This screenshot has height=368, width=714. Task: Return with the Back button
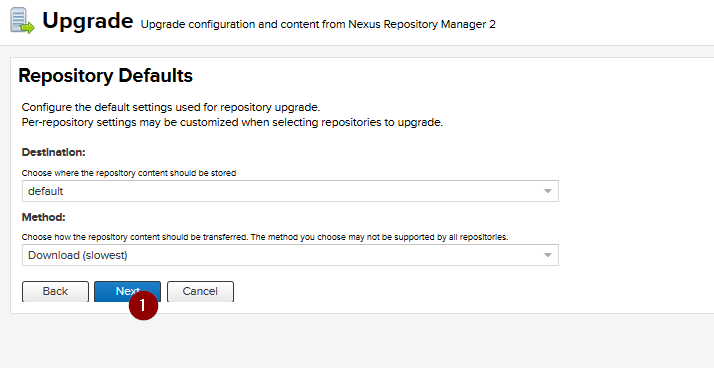point(55,291)
